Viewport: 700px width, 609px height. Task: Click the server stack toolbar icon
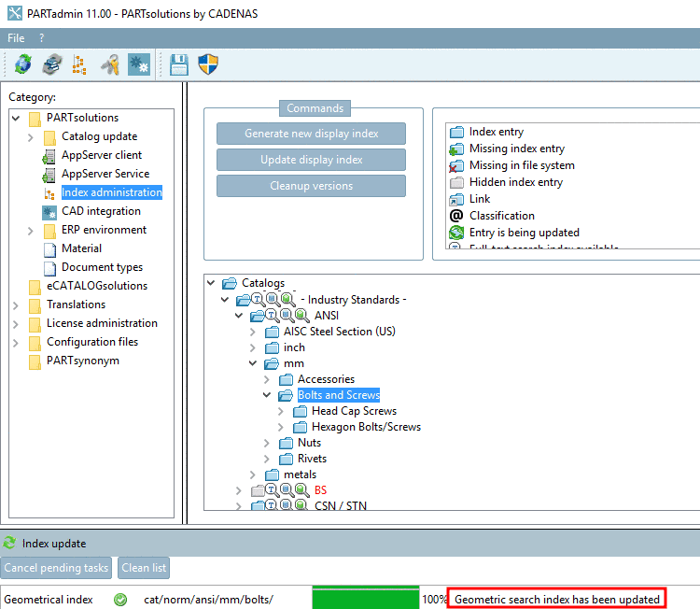52,64
